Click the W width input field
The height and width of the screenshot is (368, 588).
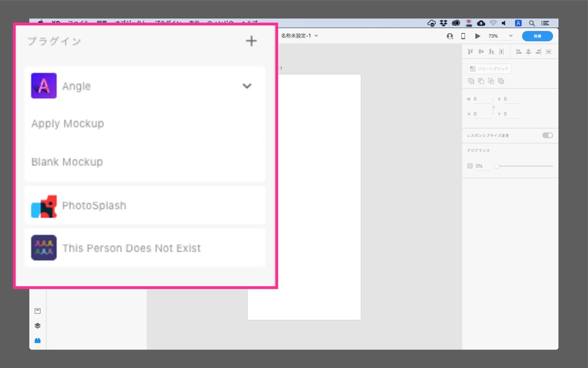click(x=482, y=99)
